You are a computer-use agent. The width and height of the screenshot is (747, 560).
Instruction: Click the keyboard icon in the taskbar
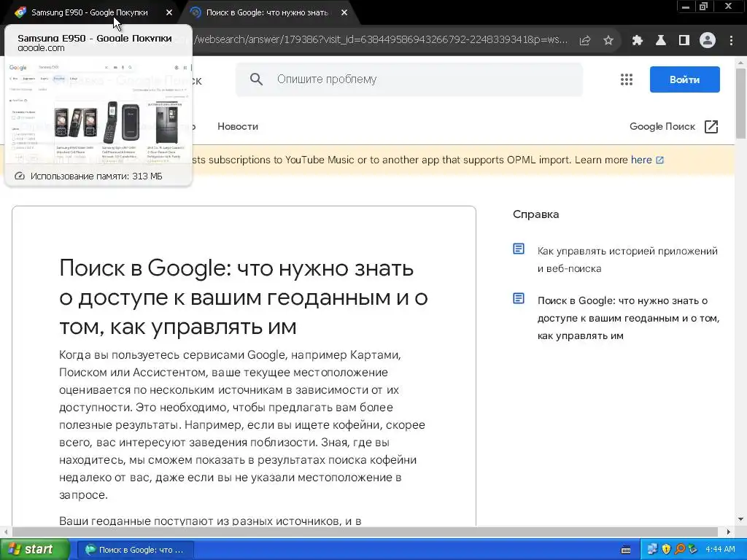[x=626, y=550]
